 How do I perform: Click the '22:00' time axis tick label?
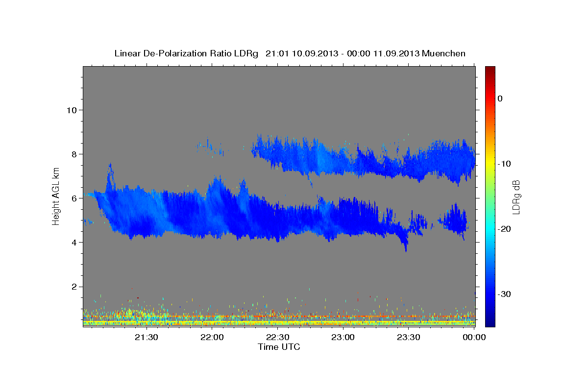[x=212, y=337]
